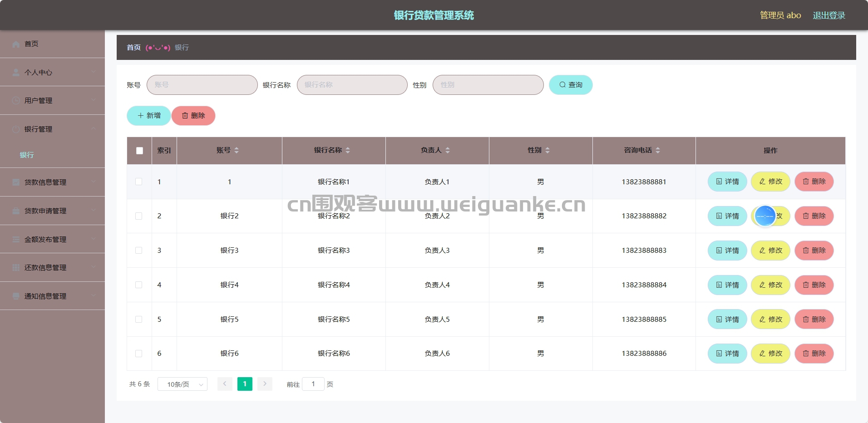Click the 新增 add button
Screen dimensions: 868x423
149,116
